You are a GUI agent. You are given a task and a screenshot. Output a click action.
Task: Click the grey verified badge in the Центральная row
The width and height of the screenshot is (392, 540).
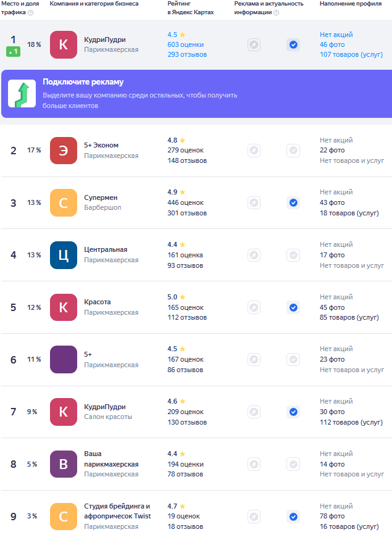pos(293,255)
